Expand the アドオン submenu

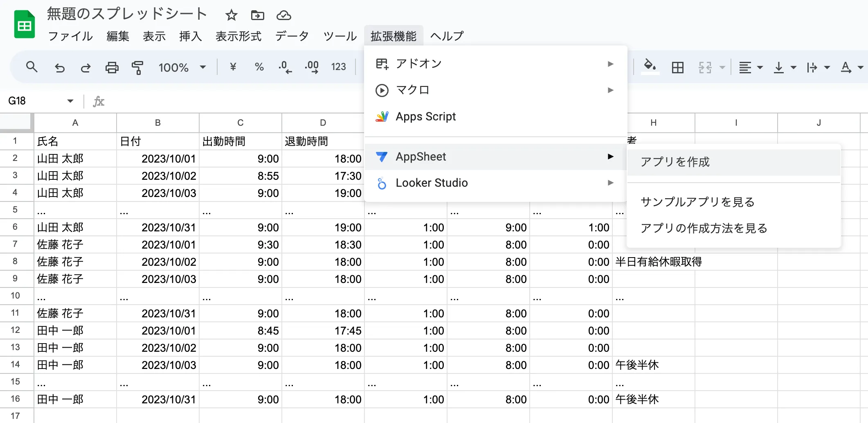click(495, 64)
